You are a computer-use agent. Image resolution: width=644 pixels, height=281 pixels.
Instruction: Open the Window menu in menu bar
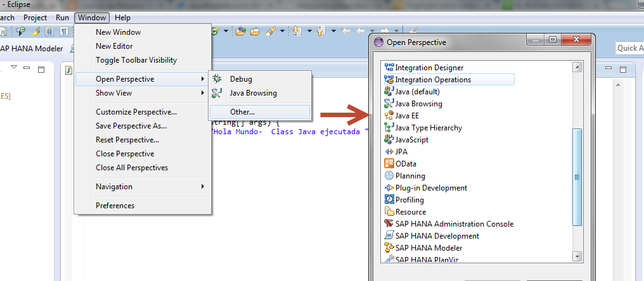93,18
